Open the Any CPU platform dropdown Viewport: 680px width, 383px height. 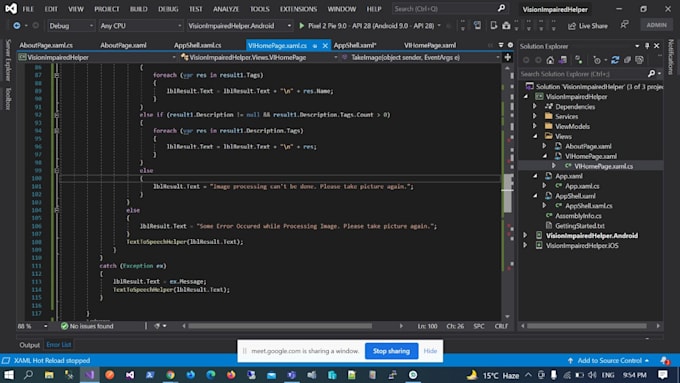(x=141, y=26)
